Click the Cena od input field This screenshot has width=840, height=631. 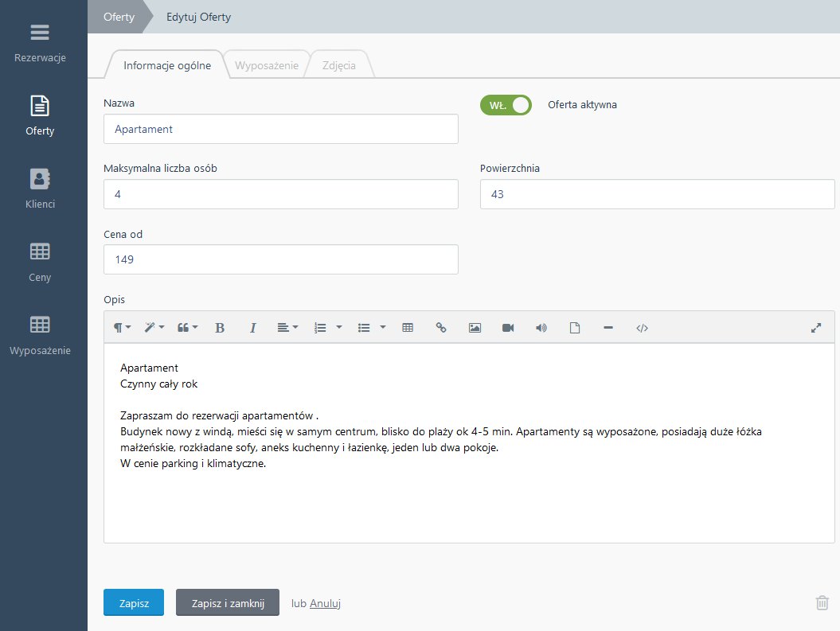[281, 259]
